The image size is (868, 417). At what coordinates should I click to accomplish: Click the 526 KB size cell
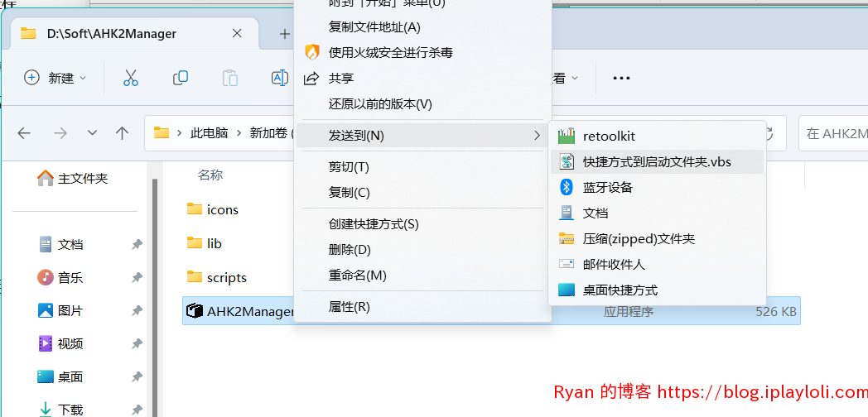tap(775, 312)
